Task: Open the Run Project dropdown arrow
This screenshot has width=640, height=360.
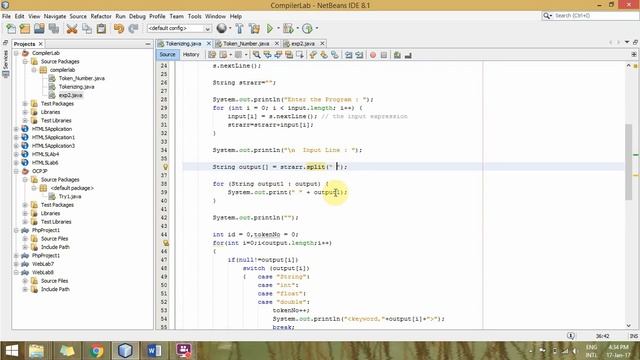Action: (x=278, y=29)
